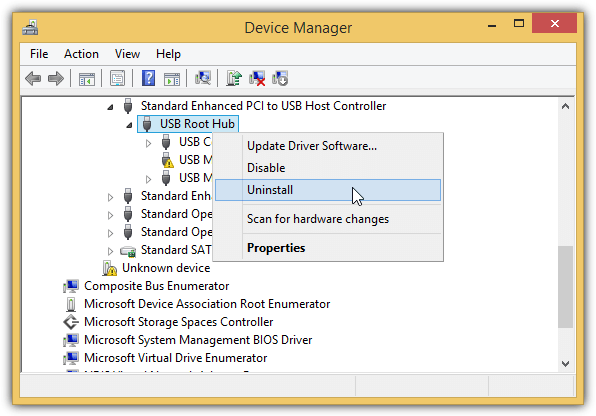Click the Uninstall device toolbar icon with red X
This screenshot has height=416, width=596.
[x=257, y=78]
